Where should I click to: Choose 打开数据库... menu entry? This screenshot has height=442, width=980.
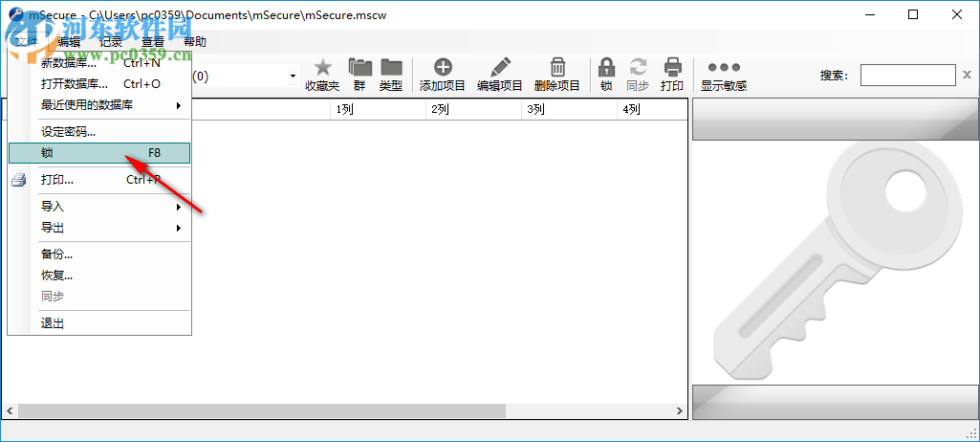(x=99, y=84)
